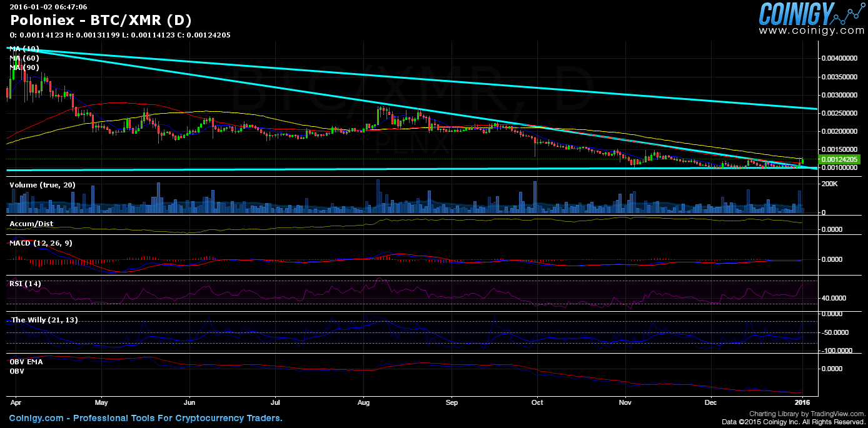Click the 2016-01-02 06:47:06 timestamp
The image size is (868, 428).
pos(48,6)
